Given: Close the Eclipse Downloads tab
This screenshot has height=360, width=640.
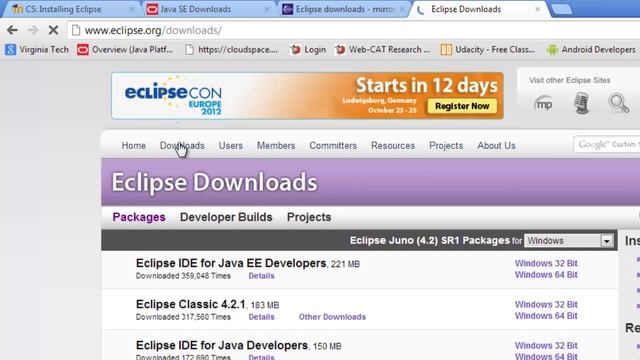Looking at the screenshot, I should point(538,9).
